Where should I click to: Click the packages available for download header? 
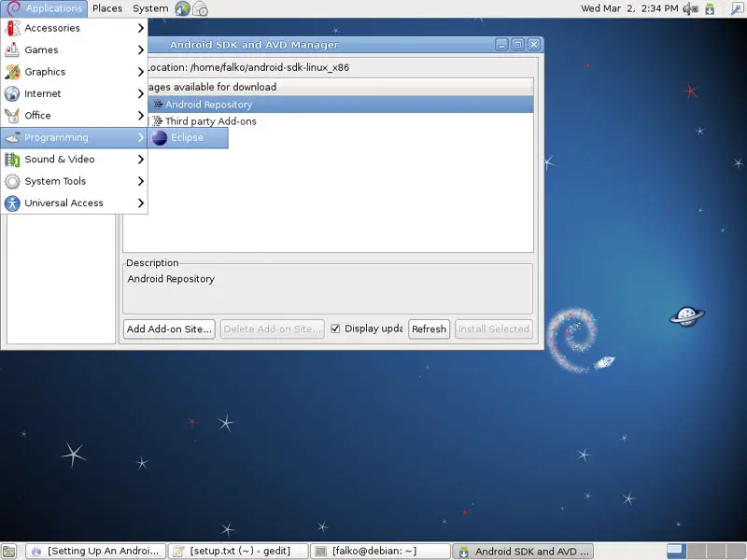pos(340,87)
